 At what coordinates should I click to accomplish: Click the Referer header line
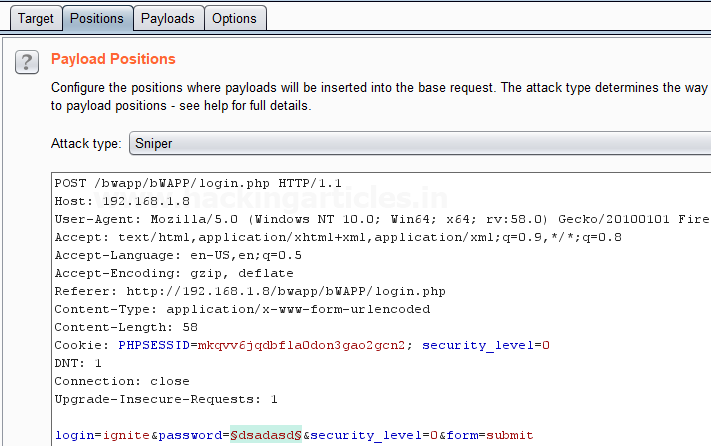tap(250, 291)
